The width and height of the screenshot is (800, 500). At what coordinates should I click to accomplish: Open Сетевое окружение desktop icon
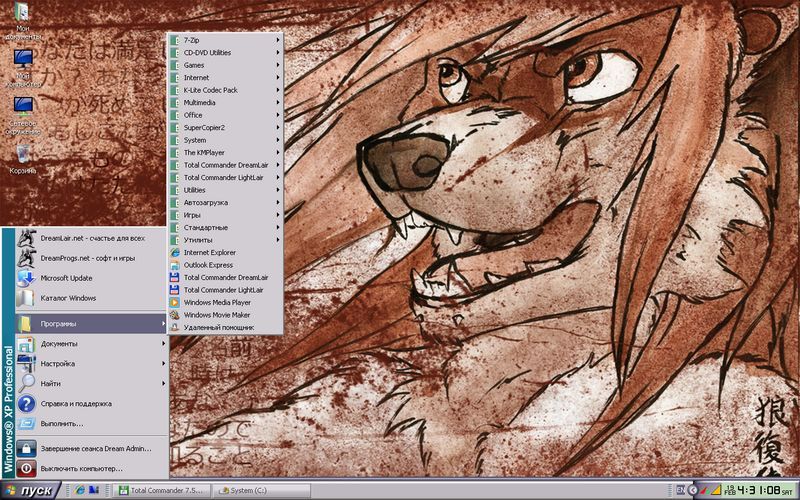click(x=22, y=106)
